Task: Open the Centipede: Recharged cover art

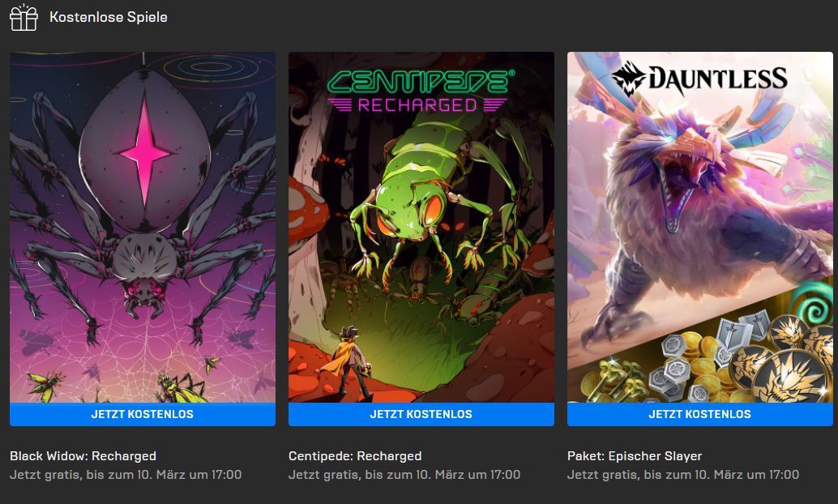Action: pos(421,227)
